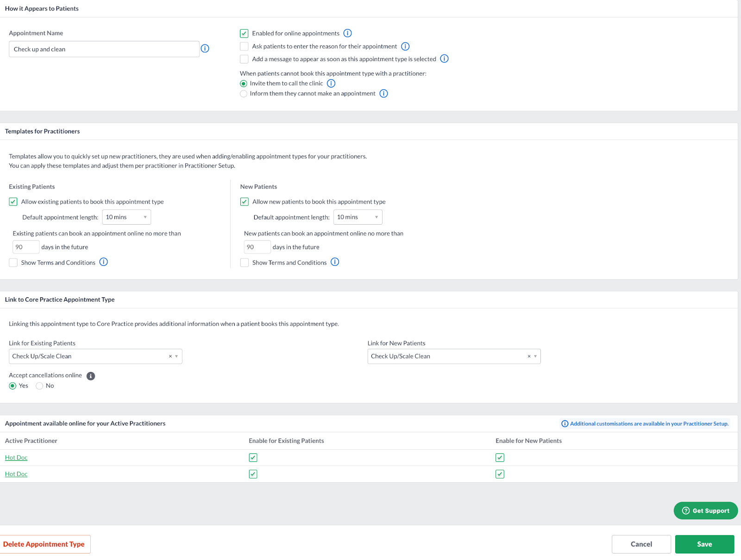The width and height of the screenshot is (741, 560).
Task: Select Yes for accept cancellations online
Action: coord(13,386)
